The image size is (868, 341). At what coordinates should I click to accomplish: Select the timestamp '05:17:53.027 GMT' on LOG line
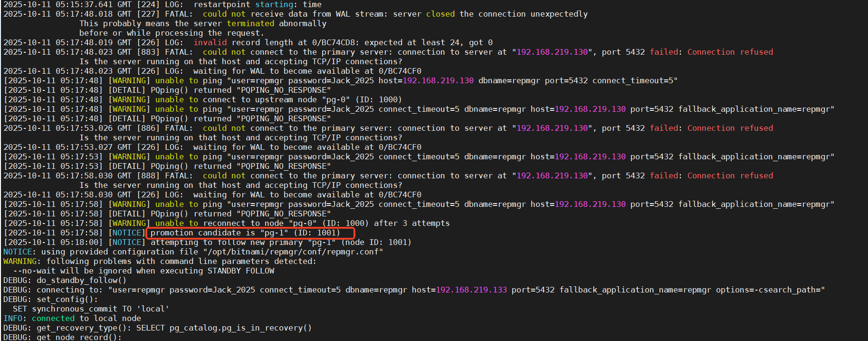point(94,147)
